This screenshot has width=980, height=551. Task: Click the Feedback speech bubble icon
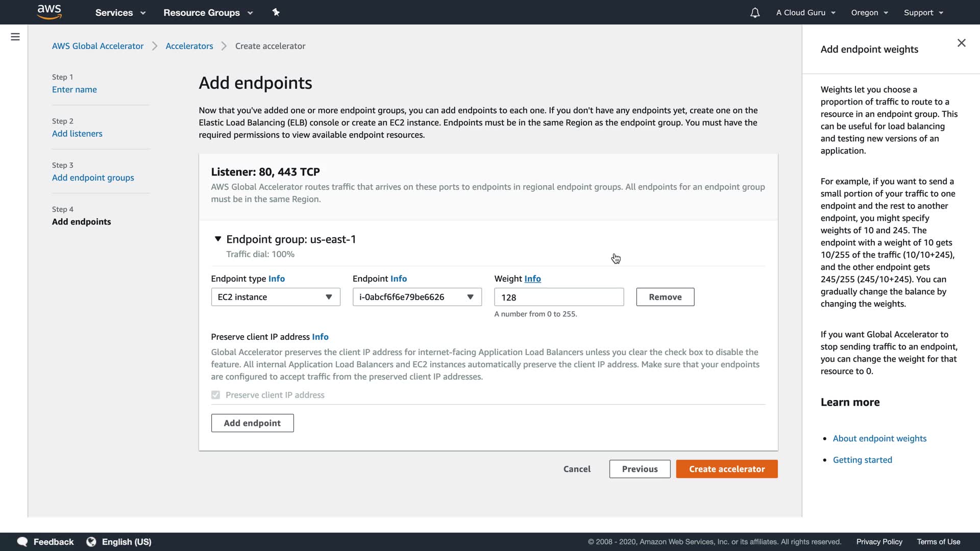click(x=22, y=542)
